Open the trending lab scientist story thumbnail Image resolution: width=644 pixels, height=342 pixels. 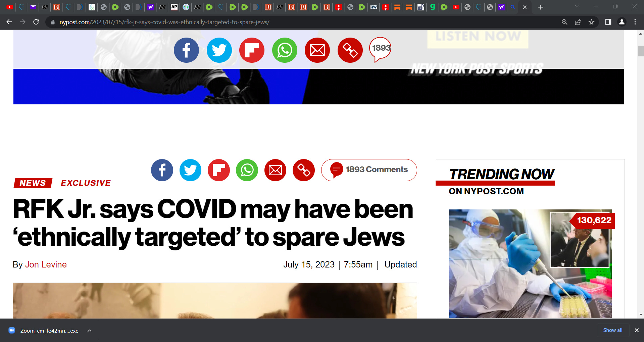click(530, 264)
